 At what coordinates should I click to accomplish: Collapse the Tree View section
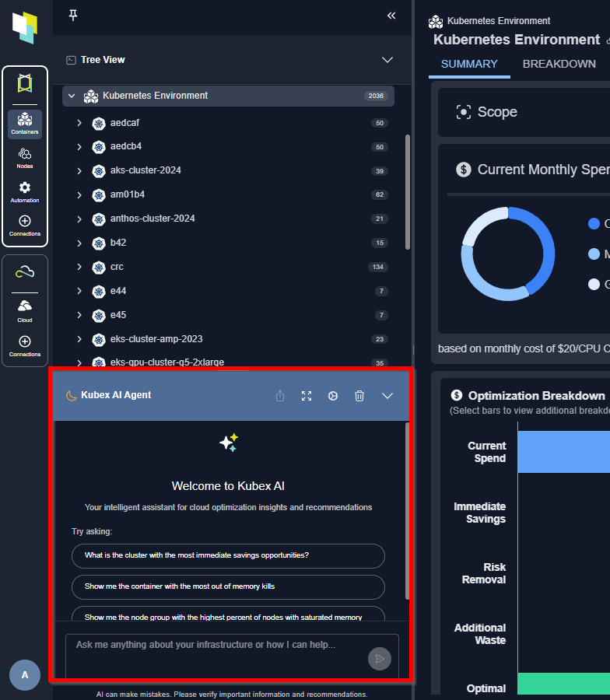coord(387,60)
